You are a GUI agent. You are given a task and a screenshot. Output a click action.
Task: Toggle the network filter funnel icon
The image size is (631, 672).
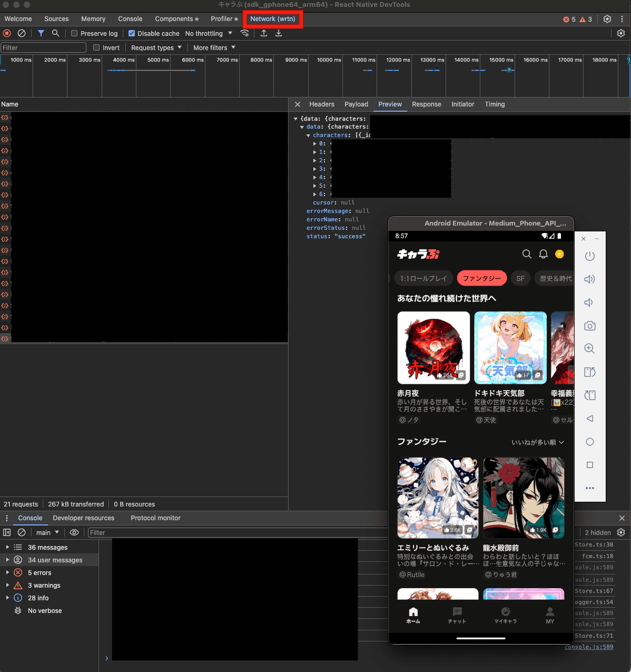pos(41,33)
